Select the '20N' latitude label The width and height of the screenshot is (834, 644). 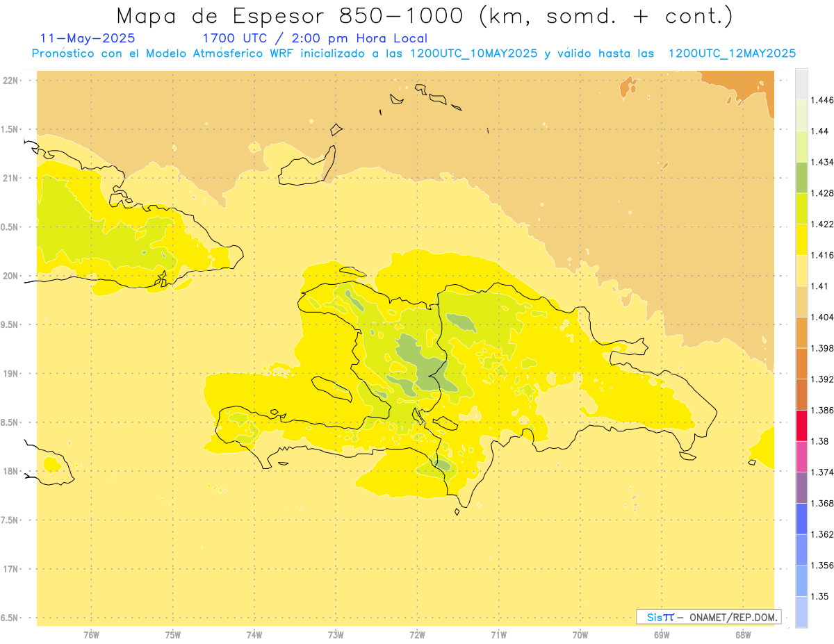click(11, 276)
